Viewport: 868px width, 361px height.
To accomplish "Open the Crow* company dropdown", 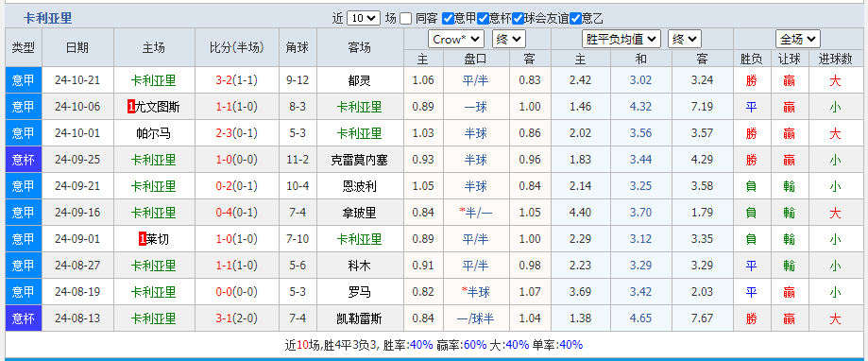I will [x=456, y=40].
